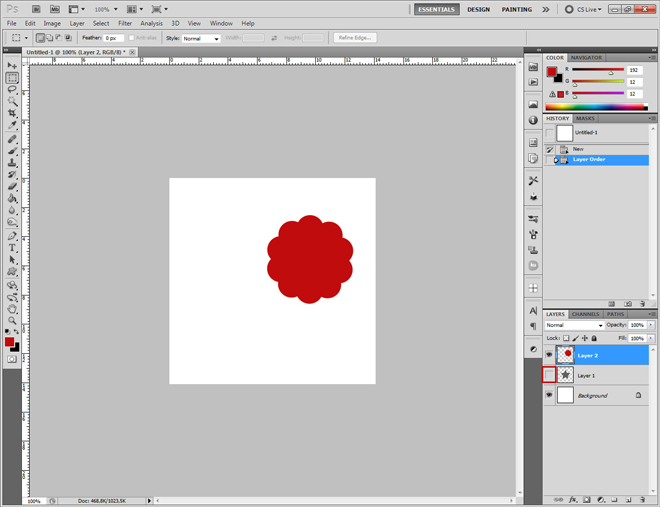660x507 pixels.
Task: Expand the layer Opacity slider arrow
Action: [651, 325]
